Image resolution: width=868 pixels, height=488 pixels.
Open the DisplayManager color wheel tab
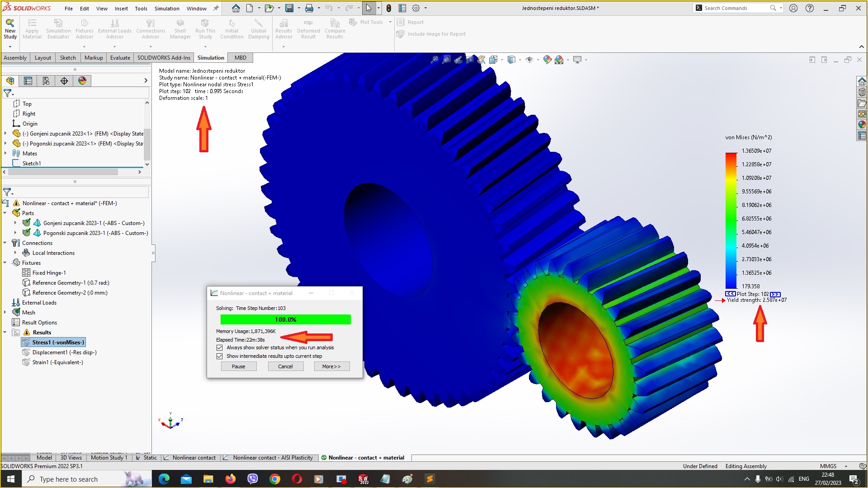82,81
